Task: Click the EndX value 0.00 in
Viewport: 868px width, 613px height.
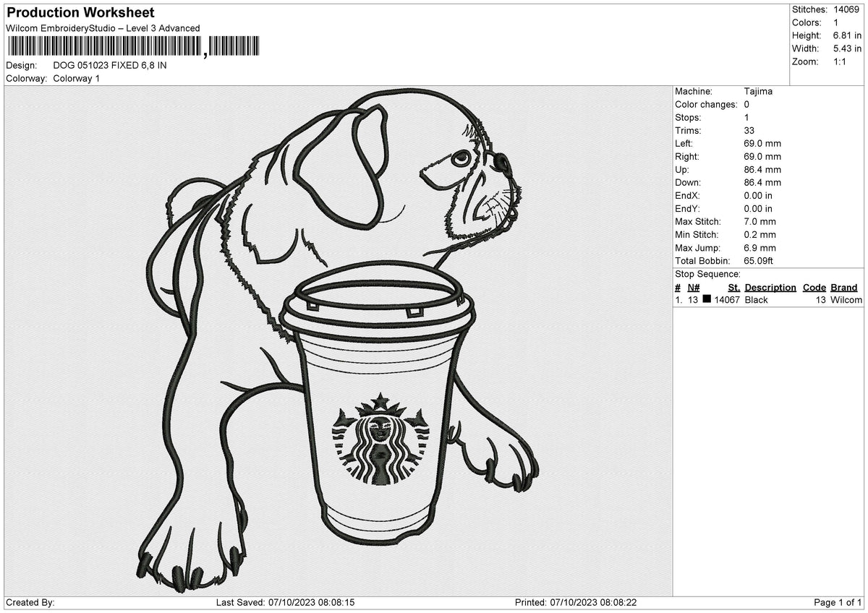Action: (758, 195)
